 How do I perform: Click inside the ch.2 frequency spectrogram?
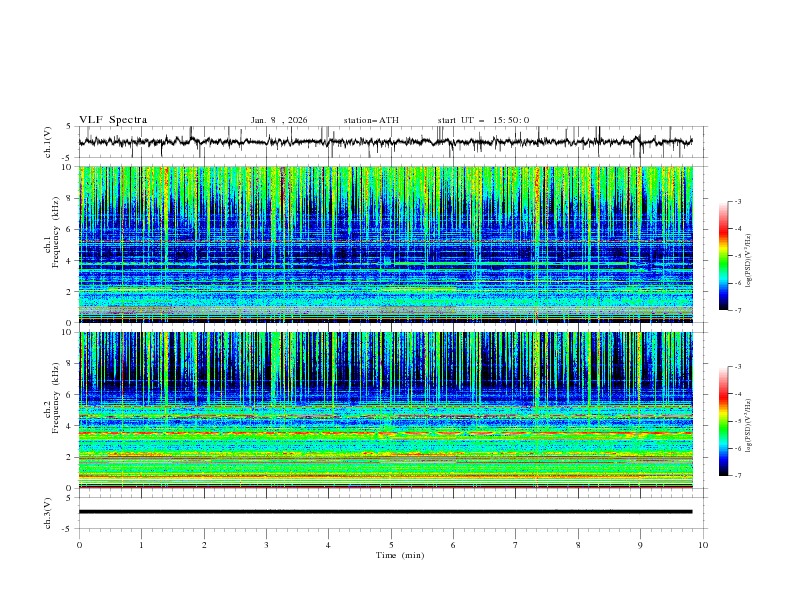[385, 410]
